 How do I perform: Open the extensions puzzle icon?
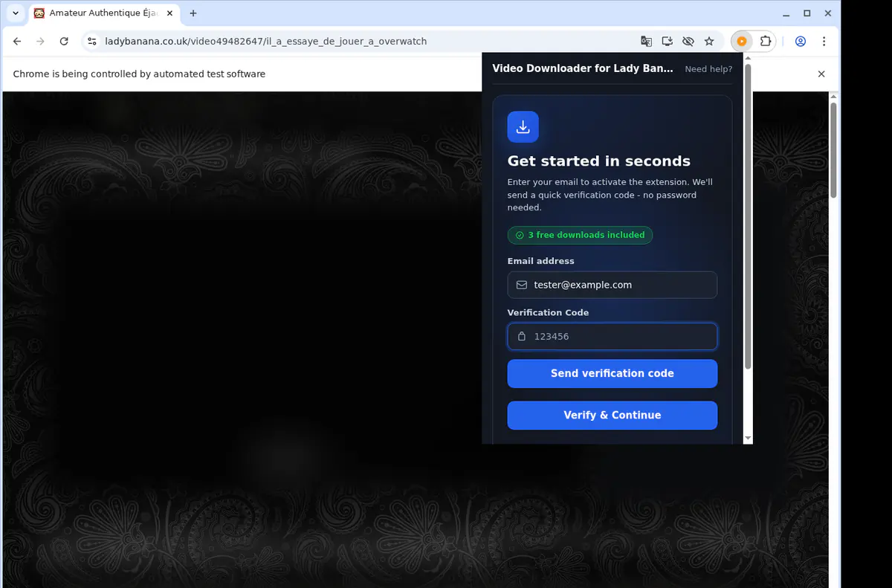tap(766, 42)
